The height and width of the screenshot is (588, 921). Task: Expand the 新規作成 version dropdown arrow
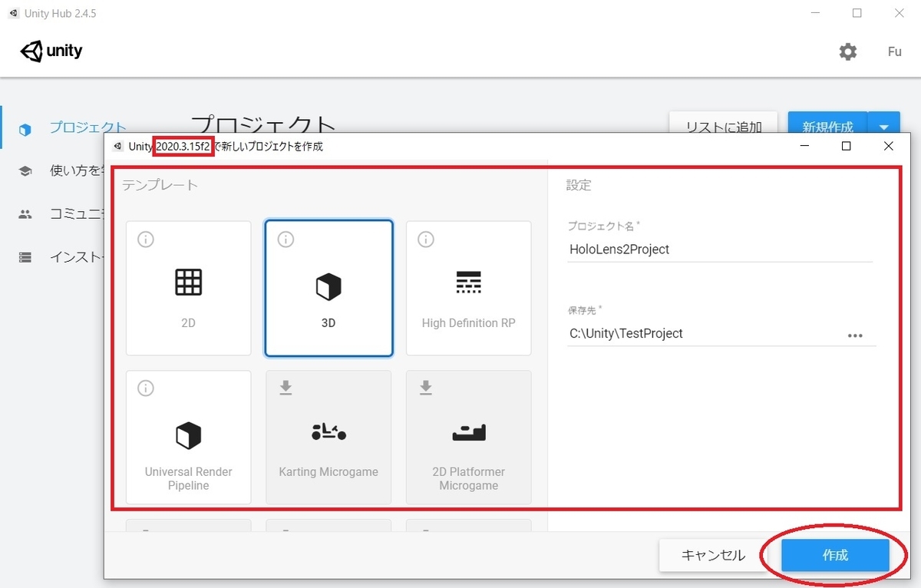884,127
